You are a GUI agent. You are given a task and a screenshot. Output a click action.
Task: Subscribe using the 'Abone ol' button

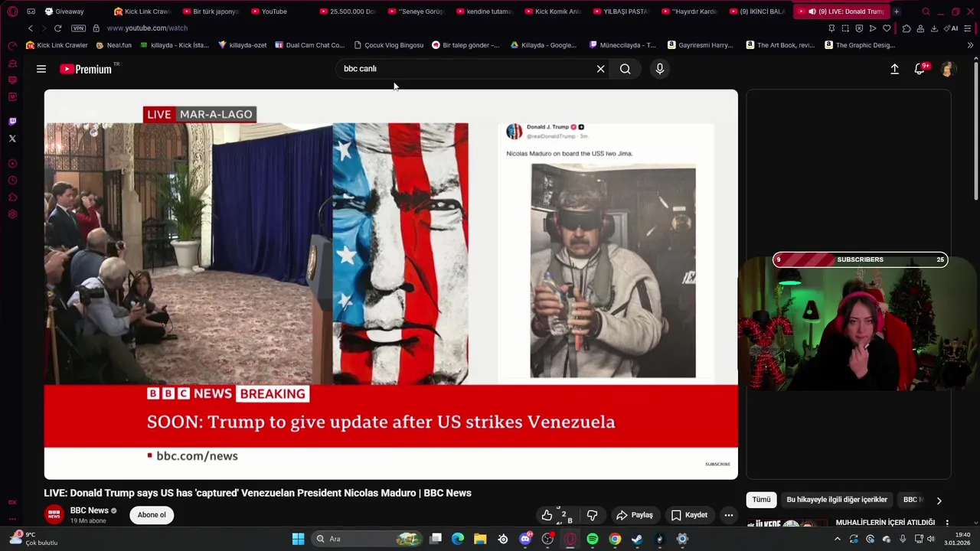pyautogui.click(x=152, y=515)
